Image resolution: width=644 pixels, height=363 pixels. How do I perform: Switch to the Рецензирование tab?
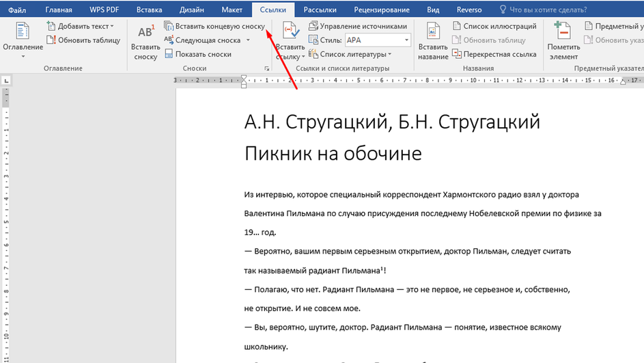pyautogui.click(x=382, y=10)
